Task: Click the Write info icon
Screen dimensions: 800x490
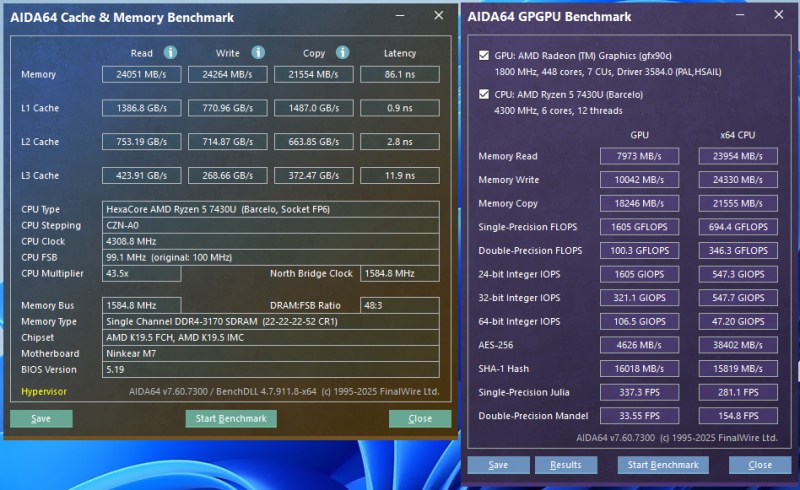Action: [x=258, y=53]
